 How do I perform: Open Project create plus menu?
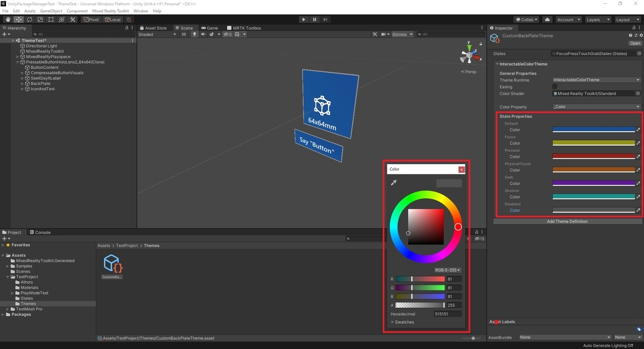click(x=6, y=238)
